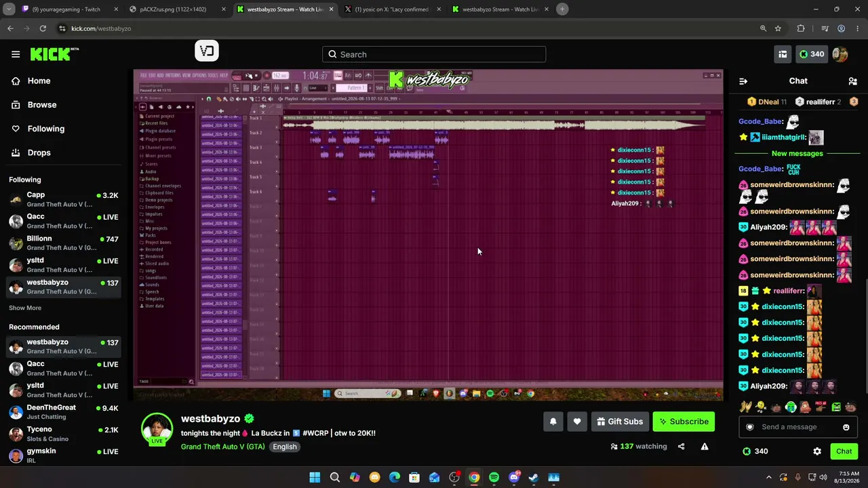Screen dimensions: 868x488
Task: Open a new browser tab
Action: (562, 9)
